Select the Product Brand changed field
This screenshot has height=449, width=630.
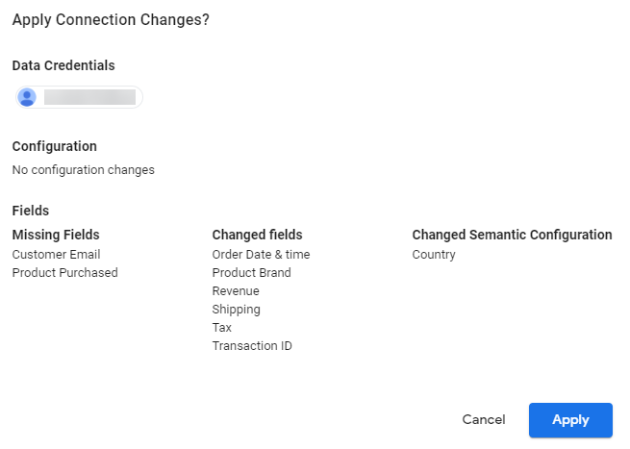tap(252, 273)
